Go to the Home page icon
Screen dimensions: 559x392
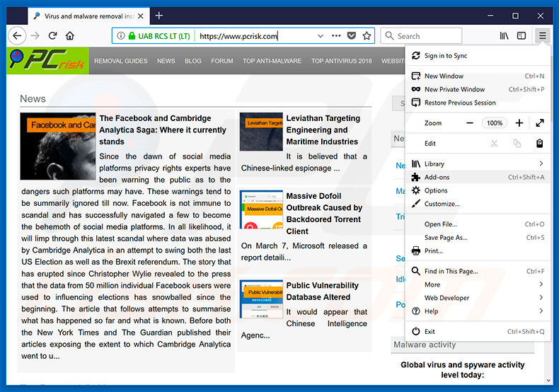coord(70,35)
